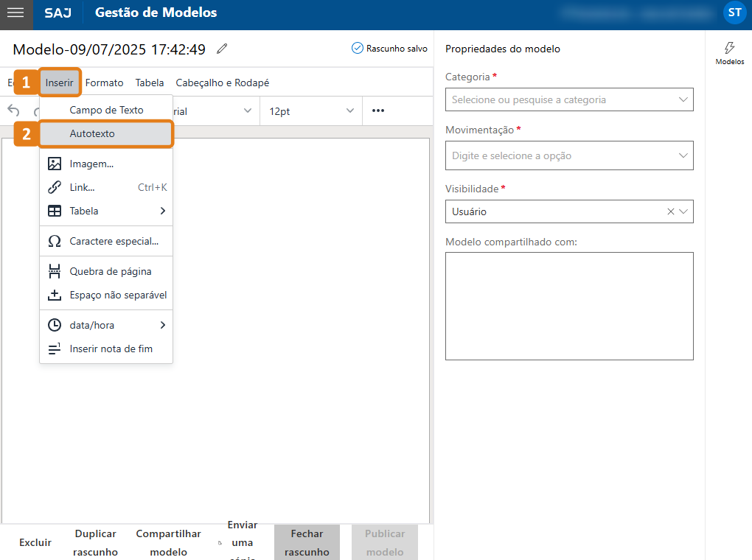Insert Quebra de página
752x560 pixels.
(x=110, y=271)
